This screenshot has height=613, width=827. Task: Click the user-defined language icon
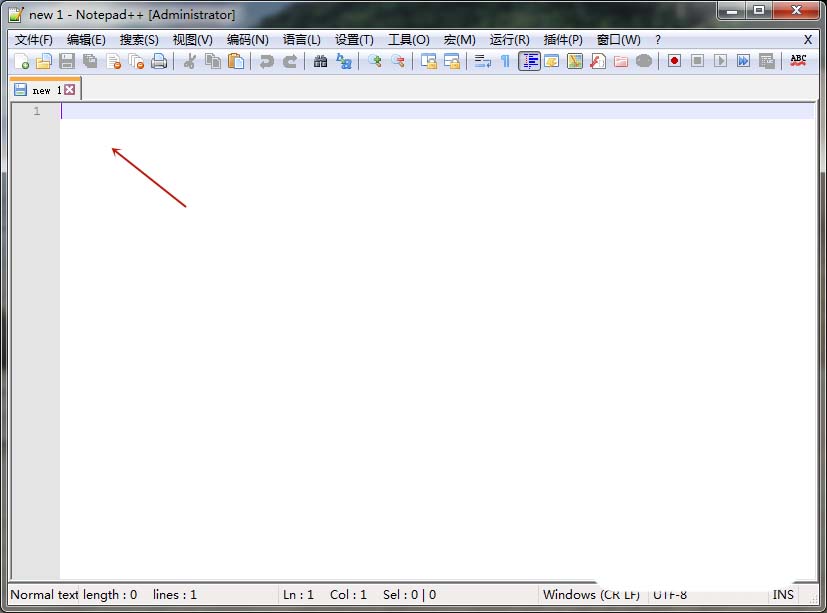[x=552, y=61]
